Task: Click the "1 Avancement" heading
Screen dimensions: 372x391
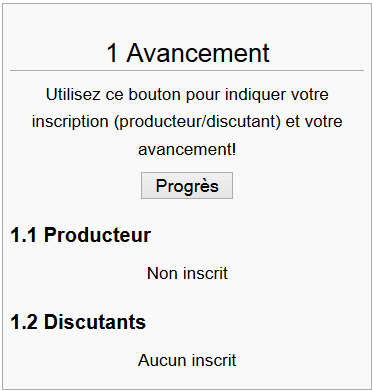Action: click(188, 53)
